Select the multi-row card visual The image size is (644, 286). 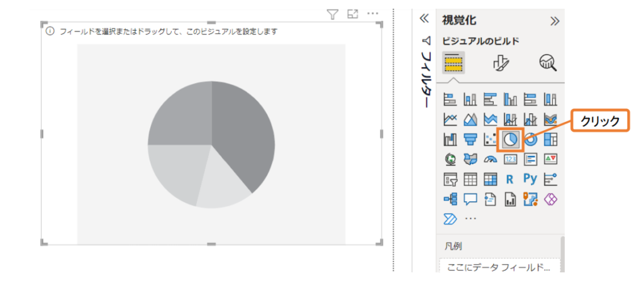coord(531,159)
